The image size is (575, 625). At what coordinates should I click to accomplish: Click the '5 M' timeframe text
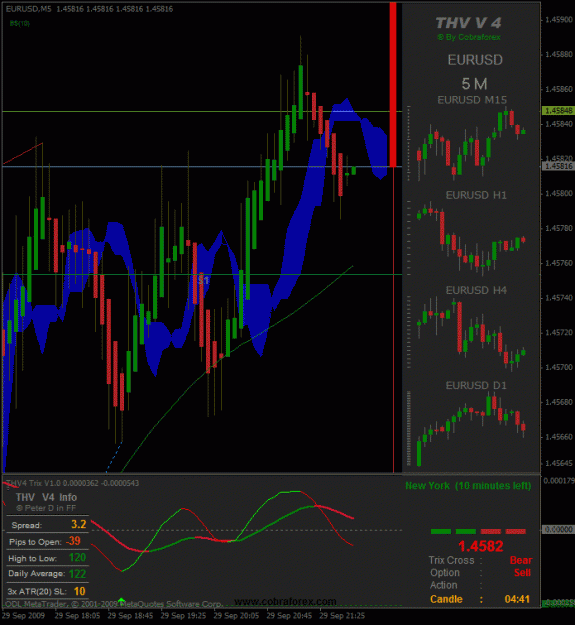474,84
